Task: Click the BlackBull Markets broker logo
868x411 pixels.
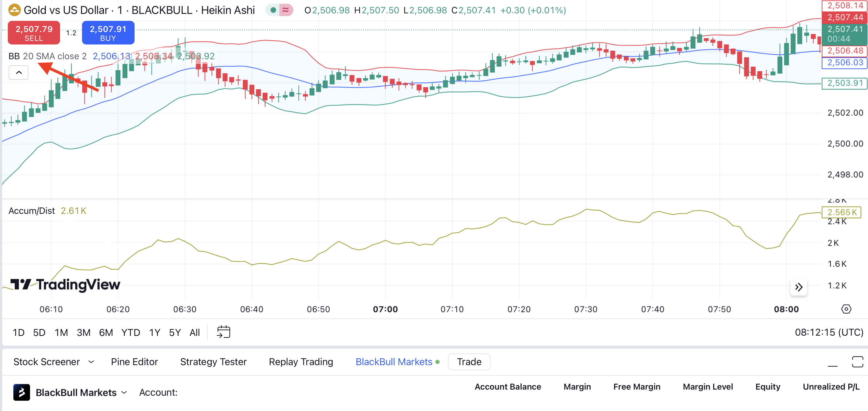Action: (22, 392)
